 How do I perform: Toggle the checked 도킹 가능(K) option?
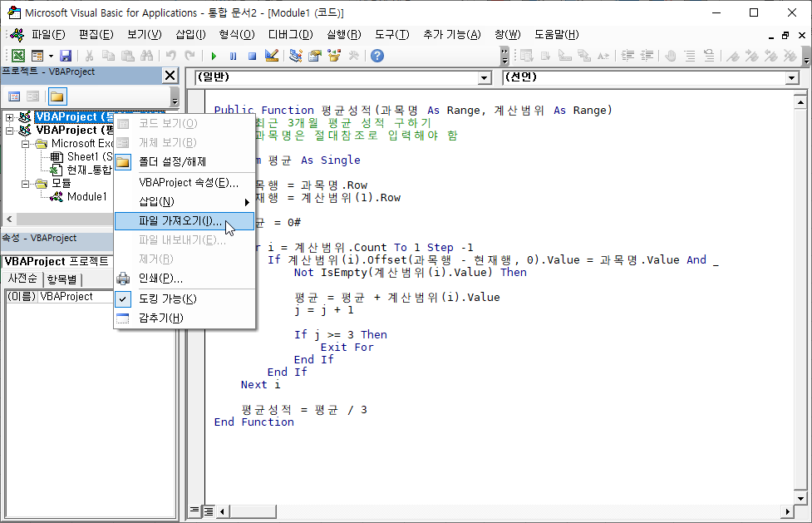click(185, 299)
